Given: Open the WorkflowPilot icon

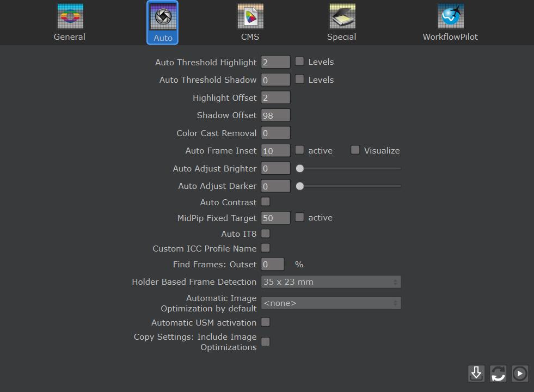Looking at the screenshot, I should (450, 17).
